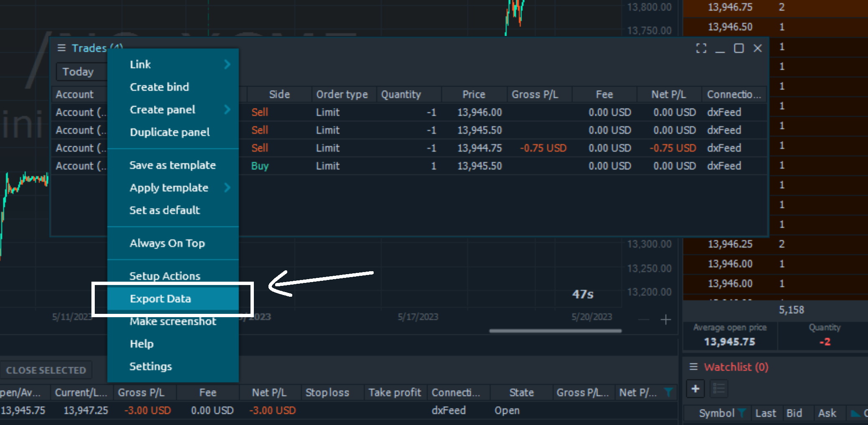Click the fullscreen icon in Trades panel
The image size is (868, 425).
click(x=701, y=48)
